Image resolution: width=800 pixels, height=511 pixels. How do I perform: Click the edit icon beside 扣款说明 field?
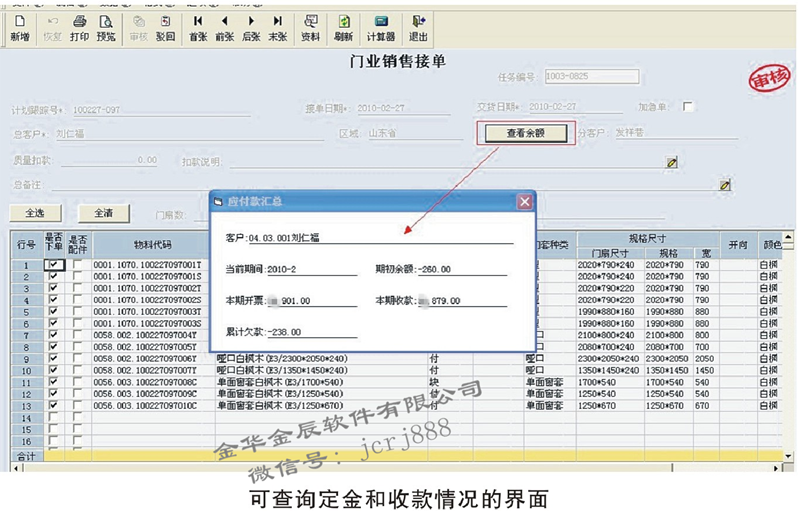[672, 160]
